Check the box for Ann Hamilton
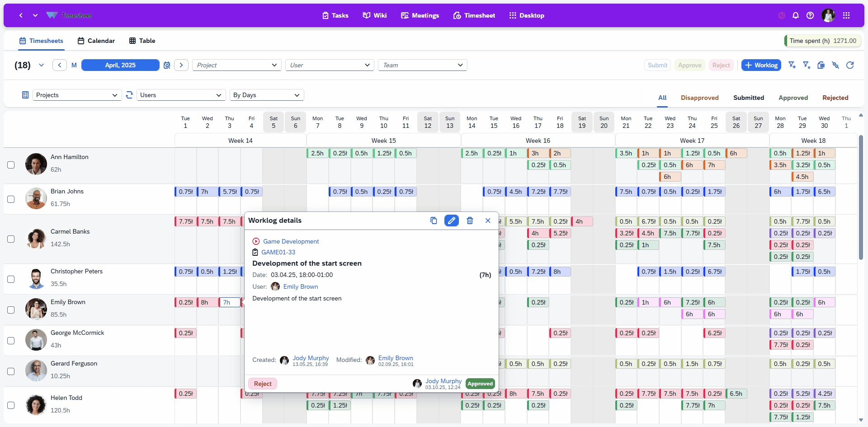 [x=11, y=165]
